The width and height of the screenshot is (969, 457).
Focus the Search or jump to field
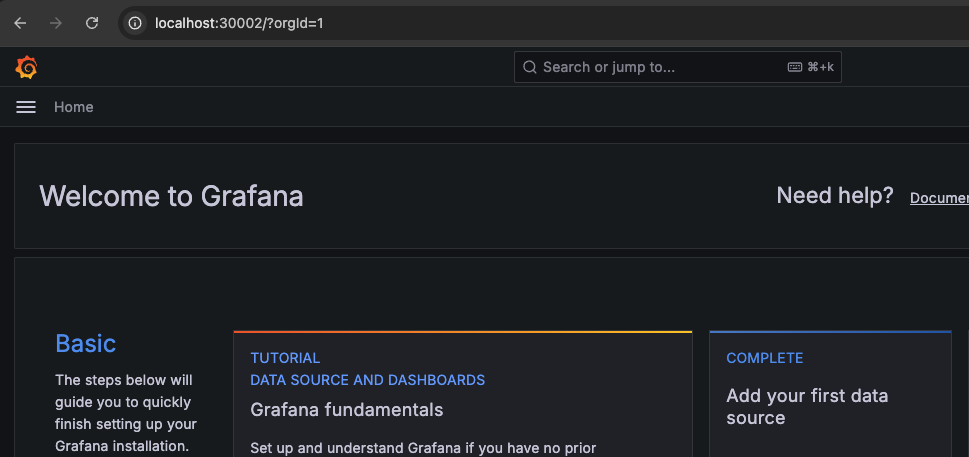677,67
